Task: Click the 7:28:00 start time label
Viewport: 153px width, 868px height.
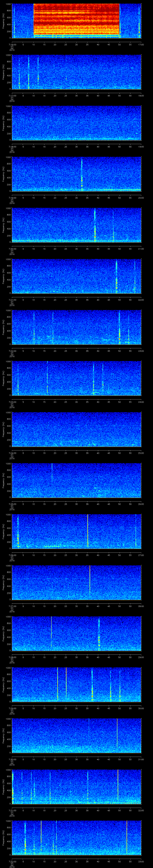Action: (12, 657)
